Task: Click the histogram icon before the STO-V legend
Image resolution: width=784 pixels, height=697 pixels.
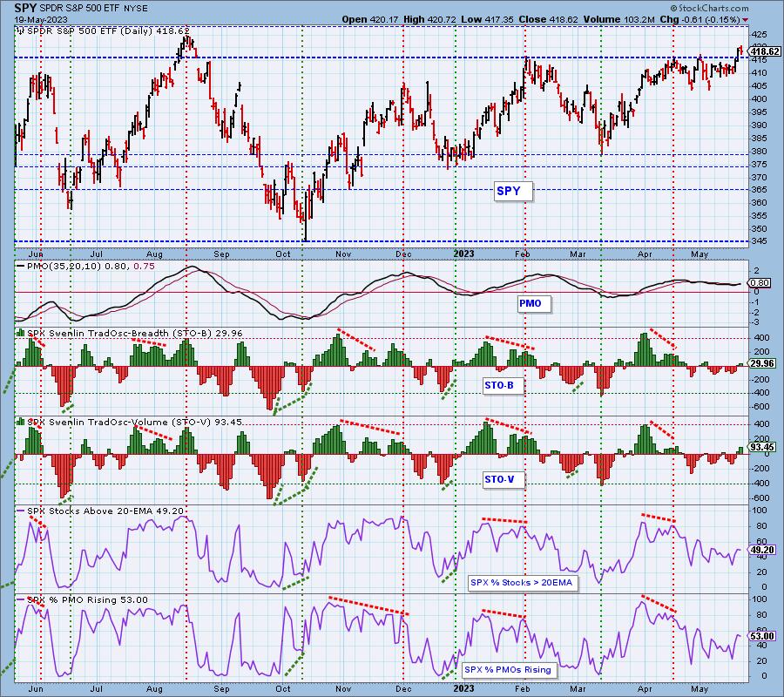Action: [21, 422]
